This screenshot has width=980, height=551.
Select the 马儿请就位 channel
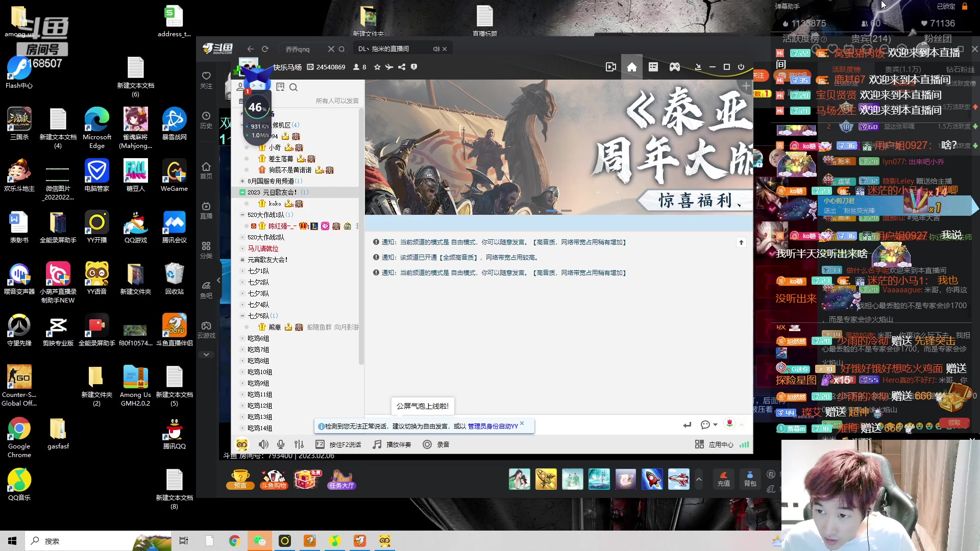point(263,248)
